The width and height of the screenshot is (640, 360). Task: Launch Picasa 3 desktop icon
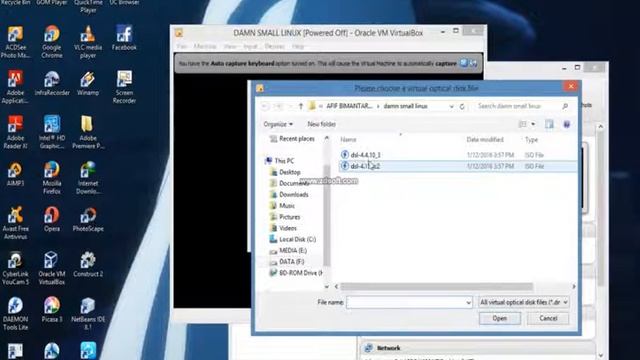coord(52,310)
